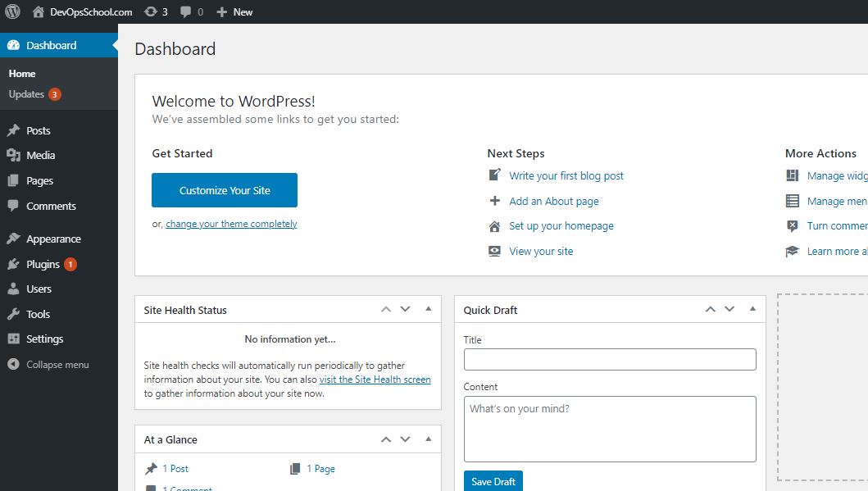Open Posts from the sidebar

pyautogui.click(x=38, y=130)
